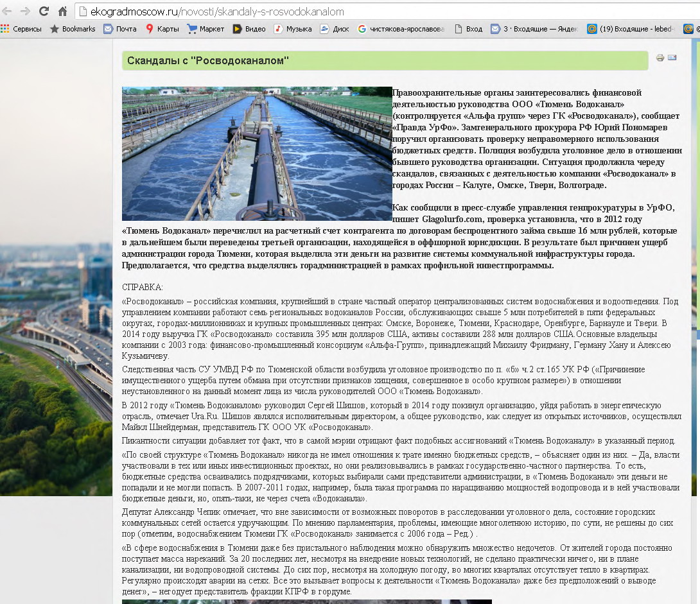Open the '(19) Входящие - lebed' bookmark
Image resolution: width=700 pixels, height=604 pixels.
tap(630, 29)
